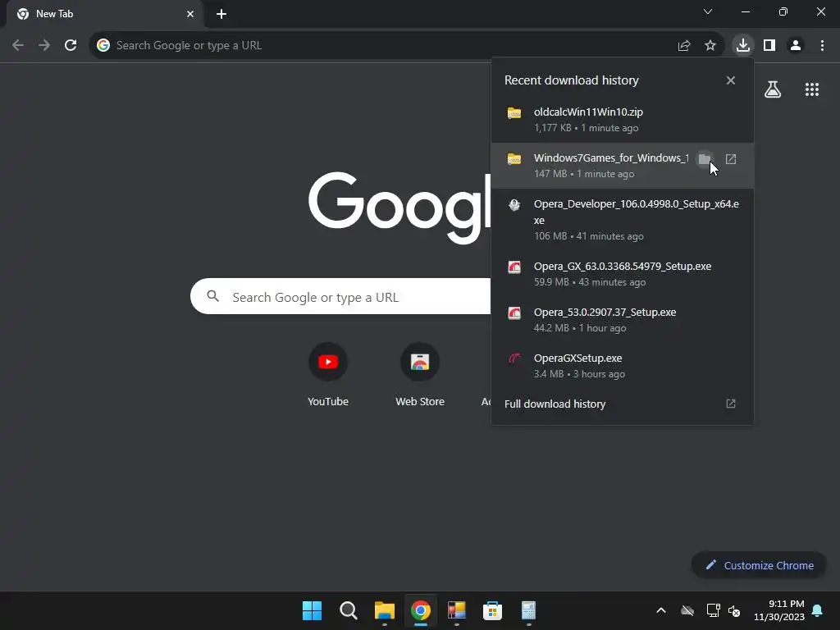Click the bookmark star icon
Viewport: 840px width, 630px height.
710,46
